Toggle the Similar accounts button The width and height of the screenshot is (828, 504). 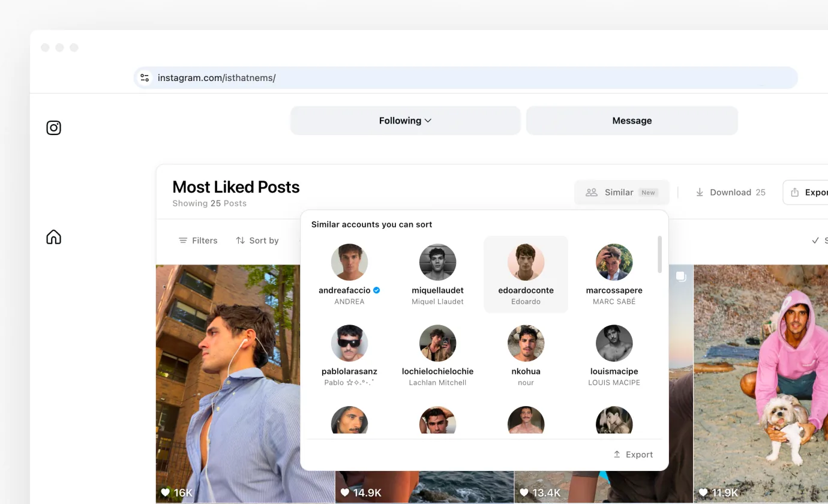(x=622, y=193)
